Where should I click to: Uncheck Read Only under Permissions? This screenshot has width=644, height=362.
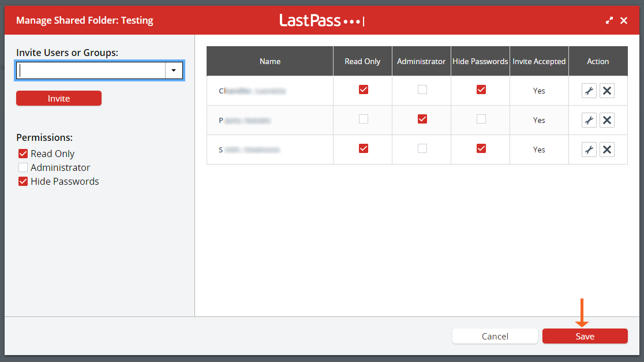(23, 154)
